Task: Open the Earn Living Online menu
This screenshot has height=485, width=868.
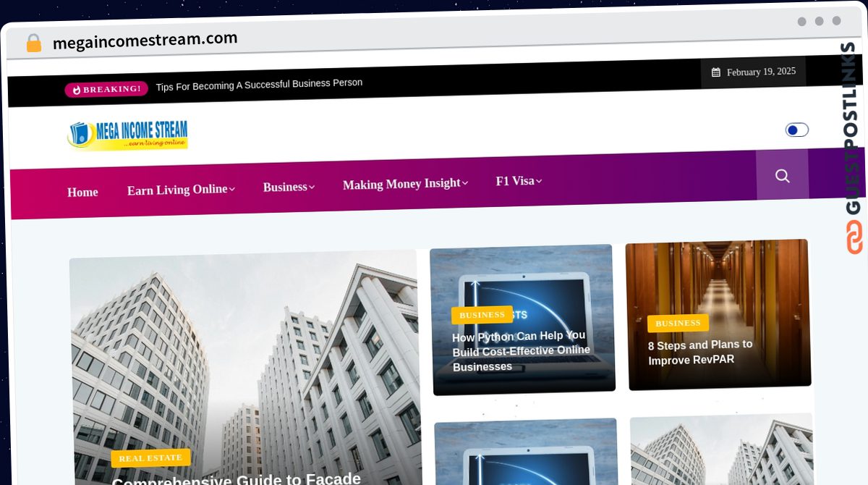Action: tap(177, 190)
